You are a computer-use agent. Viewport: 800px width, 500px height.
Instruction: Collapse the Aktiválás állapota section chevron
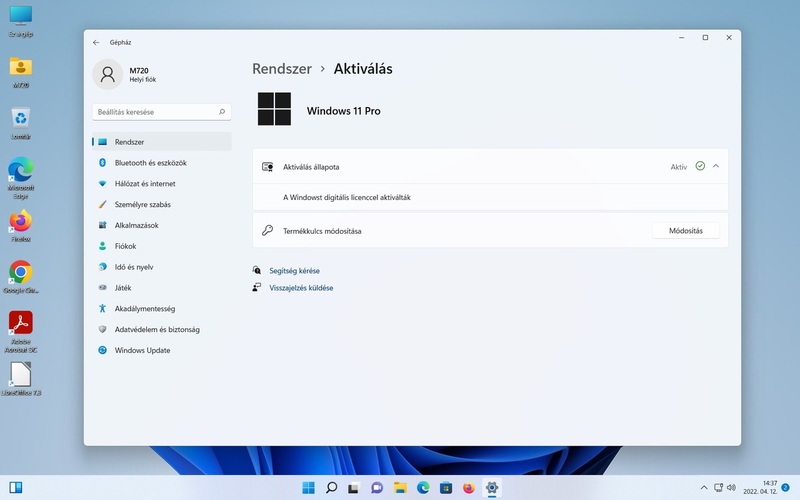coord(716,166)
